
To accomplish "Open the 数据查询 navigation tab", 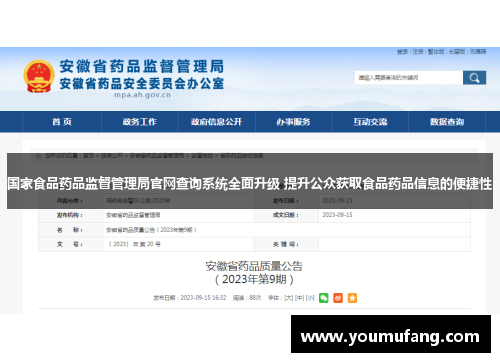I will pyautogui.click(x=447, y=122).
